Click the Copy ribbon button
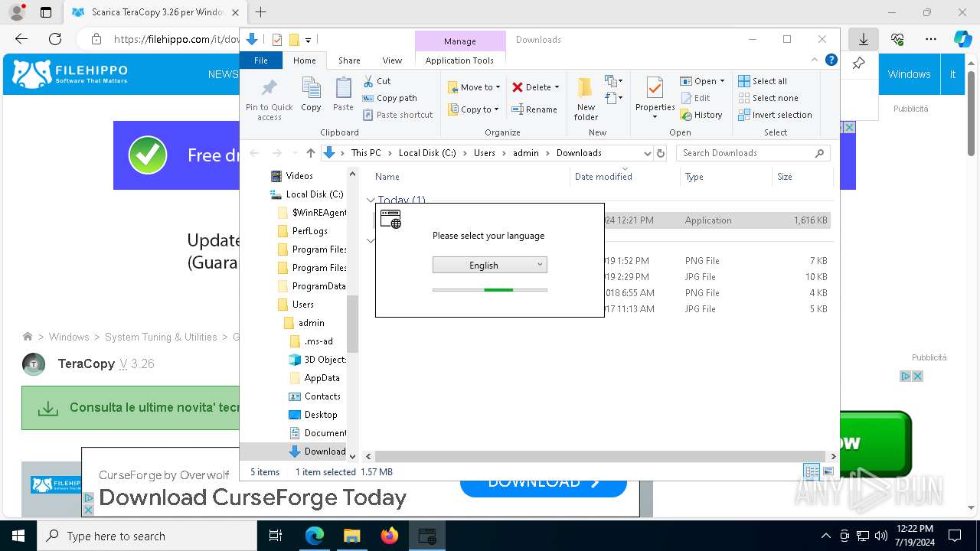The width and height of the screenshot is (980, 551). point(311,95)
